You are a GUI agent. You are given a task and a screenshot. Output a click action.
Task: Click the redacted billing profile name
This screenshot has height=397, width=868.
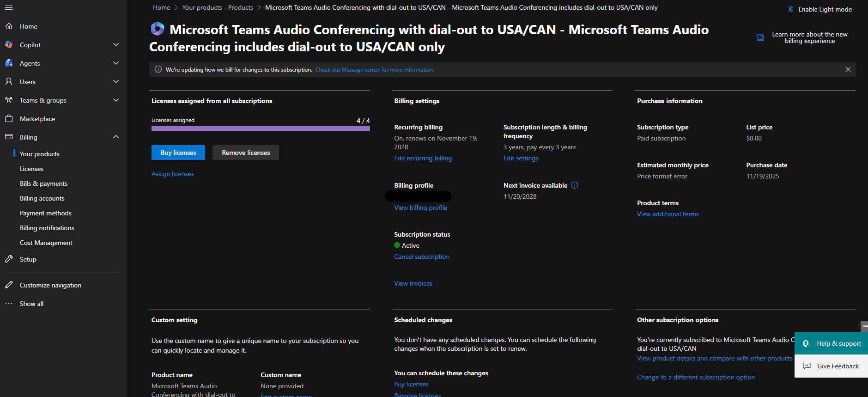pyautogui.click(x=418, y=196)
